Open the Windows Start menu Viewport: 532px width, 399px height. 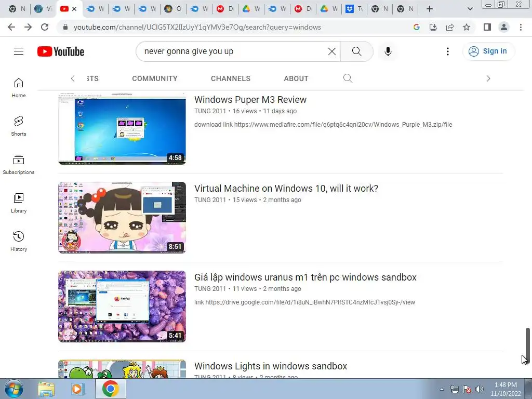(14, 389)
